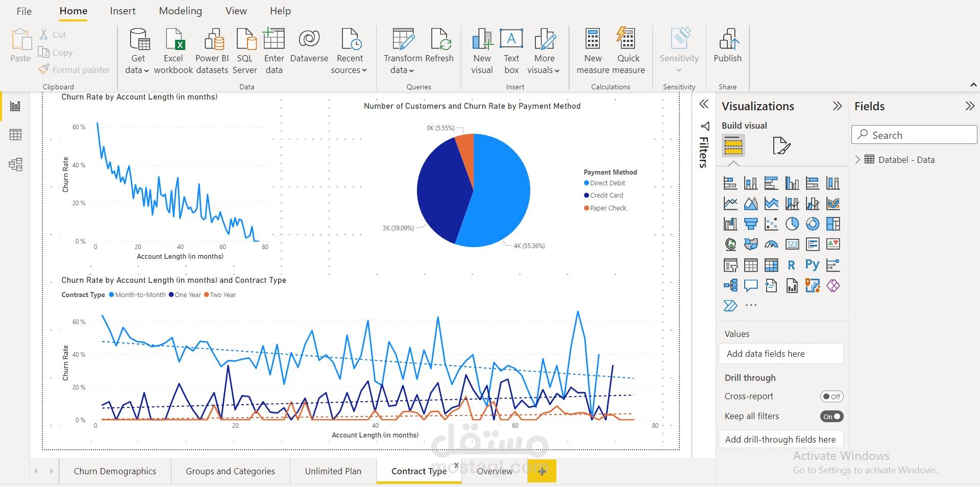Screen dimensions: 980x487
Task: Select the Treemap visual
Action: click(833, 224)
